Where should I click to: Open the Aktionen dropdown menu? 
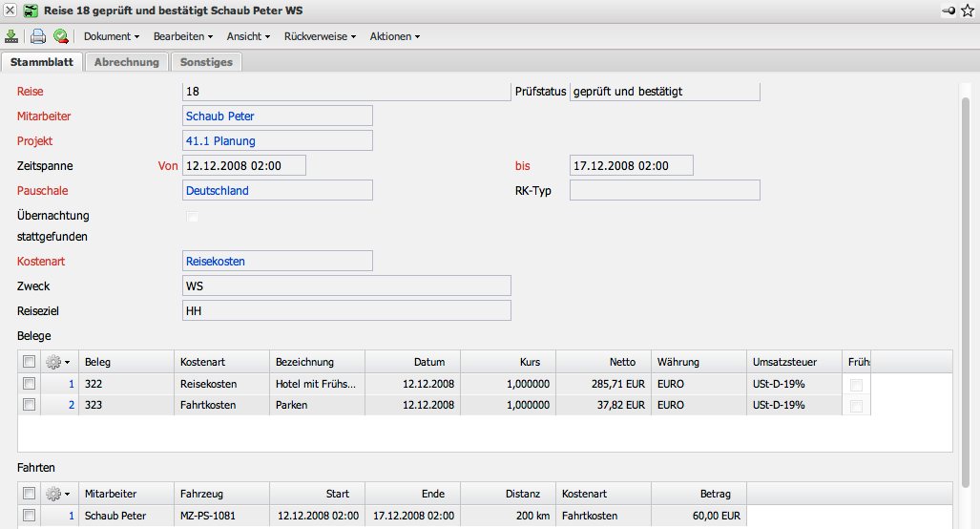click(x=394, y=36)
